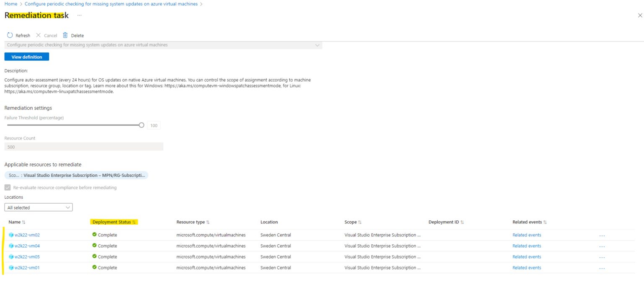View Related events for w2k22-vm05
Viewport: 644px width, 290px height.
click(527, 257)
